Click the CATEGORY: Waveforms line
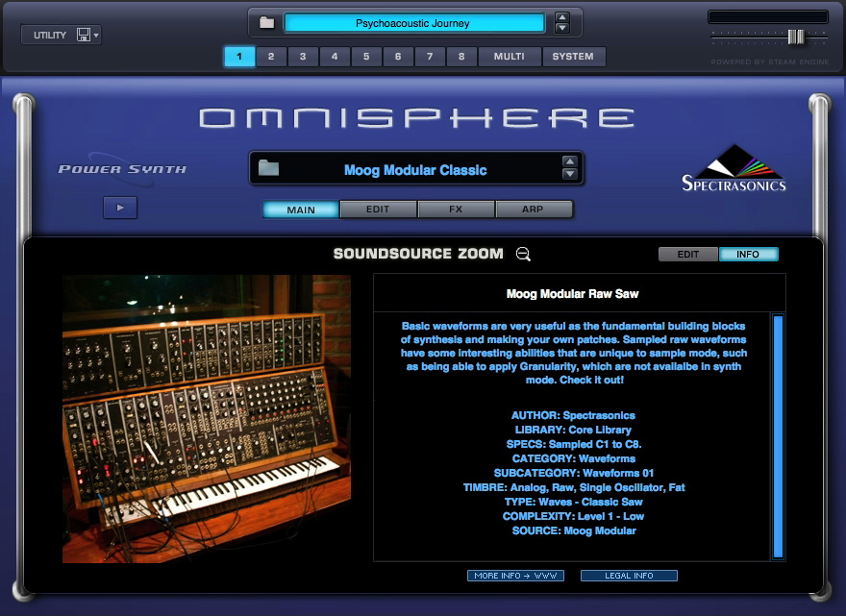The height and width of the screenshot is (616, 846). pyautogui.click(x=574, y=458)
